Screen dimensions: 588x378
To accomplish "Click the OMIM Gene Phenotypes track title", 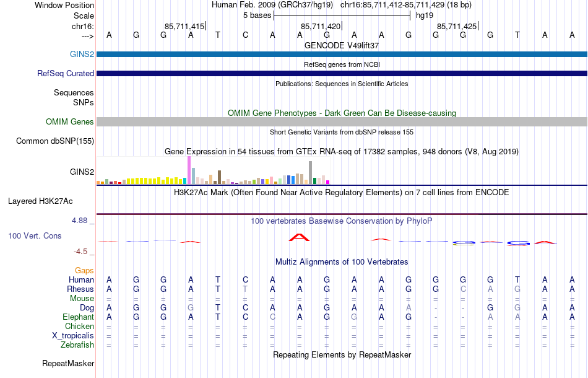I will (x=342, y=113).
